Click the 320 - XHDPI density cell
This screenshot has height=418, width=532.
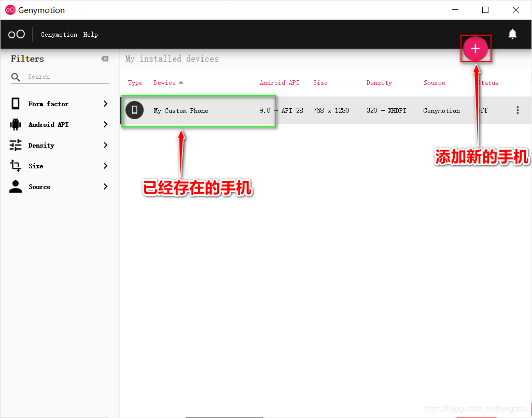386,110
